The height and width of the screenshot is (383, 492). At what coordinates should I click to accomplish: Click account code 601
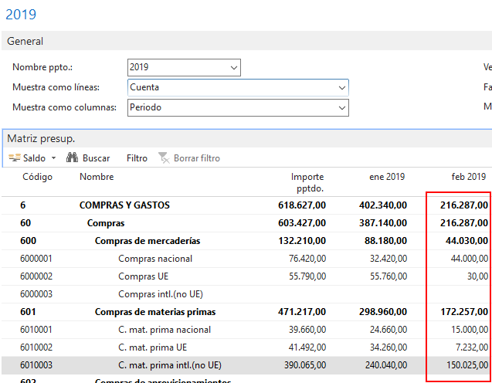coord(28,312)
